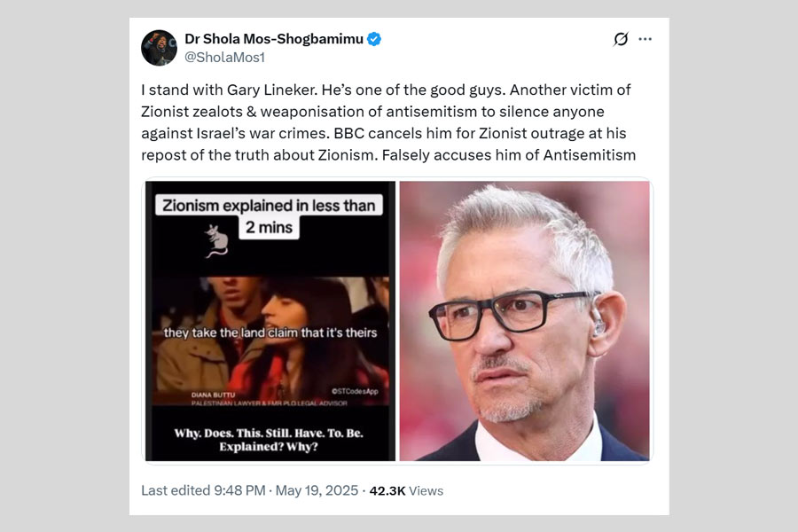The height and width of the screenshot is (532, 798).
Task: Open the Grok explain icon
Action: click(621, 39)
